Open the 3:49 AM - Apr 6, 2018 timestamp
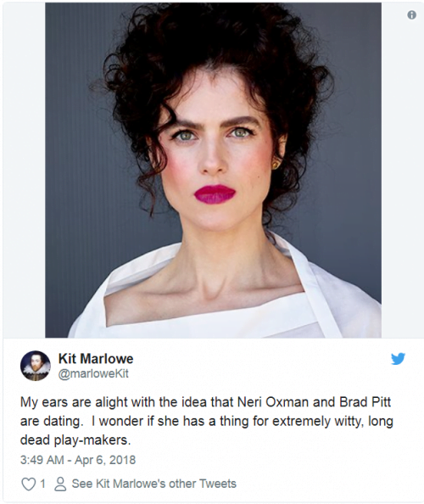The height and width of the screenshot is (504, 424). (x=78, y=460)
